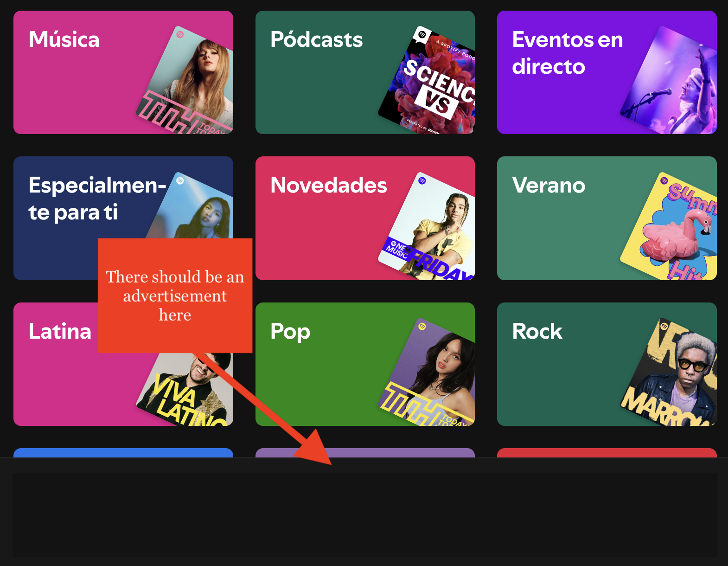Click the Science Vs podcast cover

point(429,81)
